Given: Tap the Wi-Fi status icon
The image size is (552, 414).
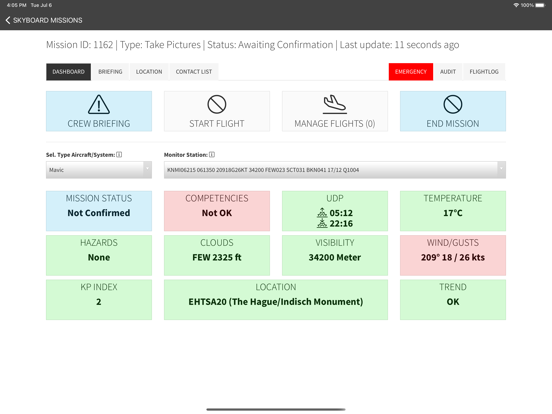Looking at the screenshot, I should [516, 5].
